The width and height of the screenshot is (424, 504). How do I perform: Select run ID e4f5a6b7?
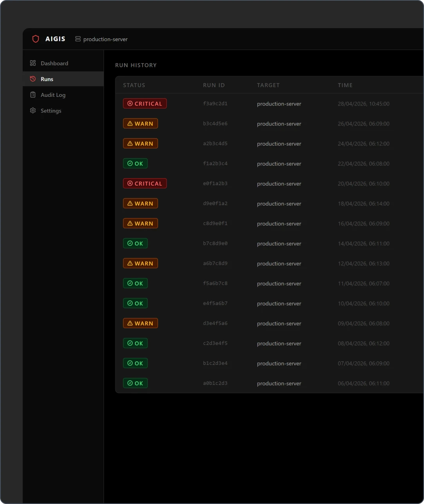pyautogui.click(x=215, y=303)
